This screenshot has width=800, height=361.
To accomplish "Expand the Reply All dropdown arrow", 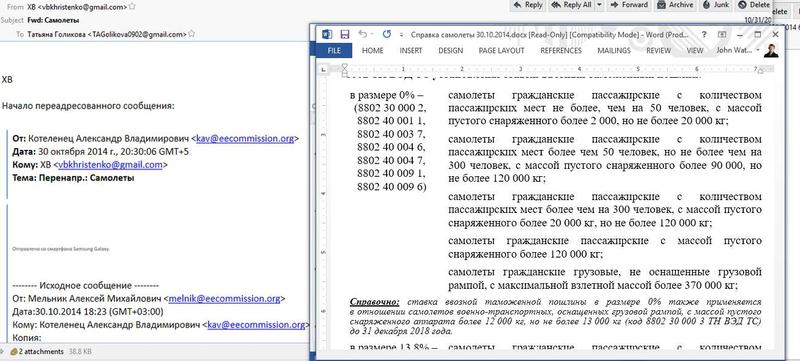I will coord(599,5).
